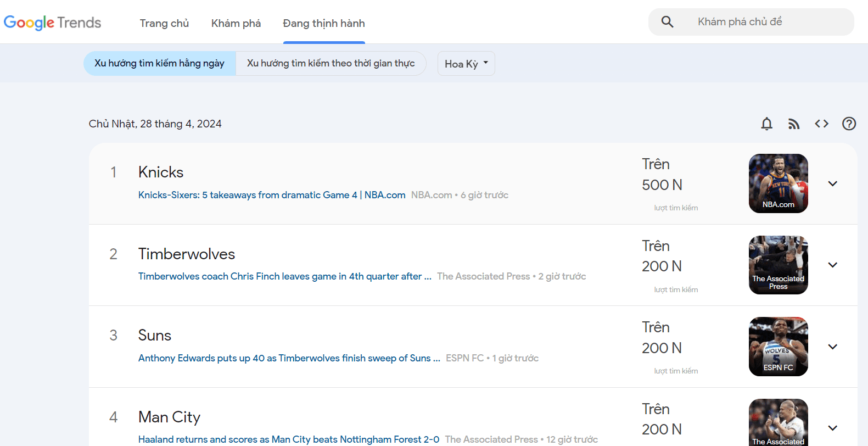The image size is (868, 446).
Task: Click the Timberwolves trend title
Action: (187, 254)
